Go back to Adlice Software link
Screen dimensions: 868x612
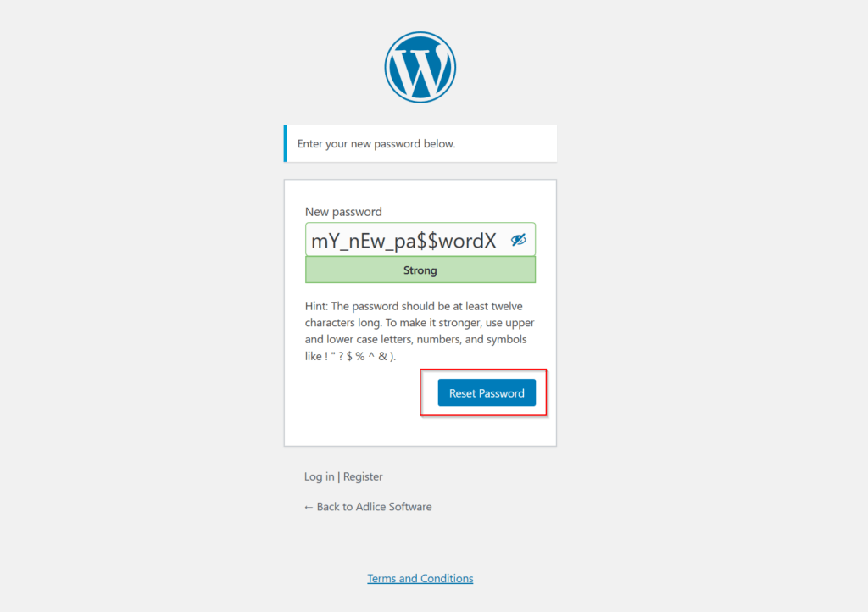368,506
